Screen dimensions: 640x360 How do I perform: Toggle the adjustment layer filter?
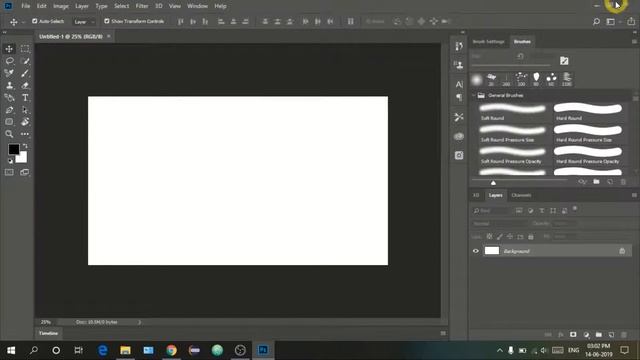[530, 211]
